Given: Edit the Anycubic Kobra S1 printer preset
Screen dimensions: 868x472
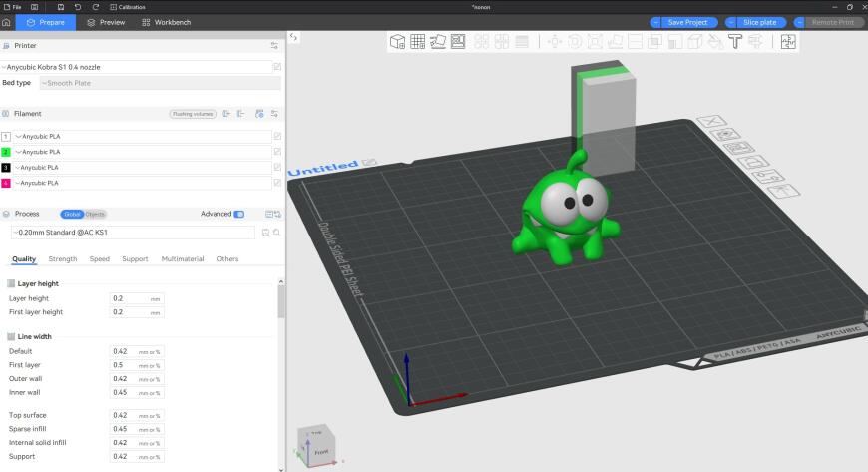Looking at the screenshot, I should pos(277,67).
